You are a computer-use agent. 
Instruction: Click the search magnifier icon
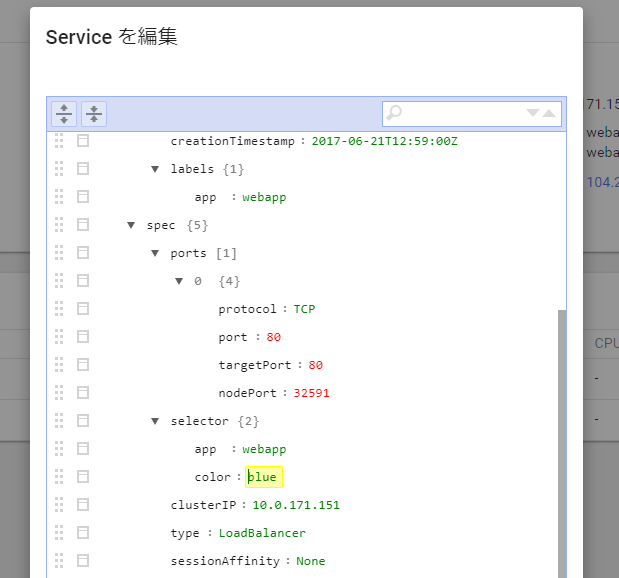pos(394,113)
